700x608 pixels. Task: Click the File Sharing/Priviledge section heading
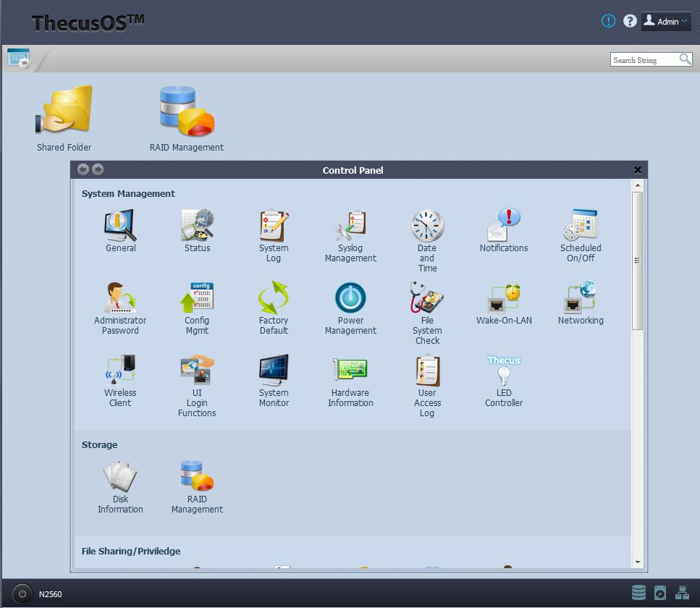[x=131, y=552]
